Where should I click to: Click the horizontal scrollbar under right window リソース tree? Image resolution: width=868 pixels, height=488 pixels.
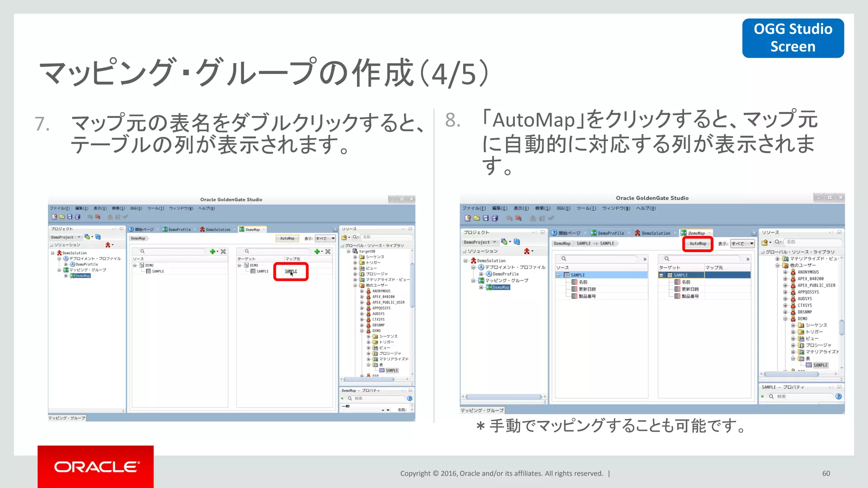click(791, 374)
